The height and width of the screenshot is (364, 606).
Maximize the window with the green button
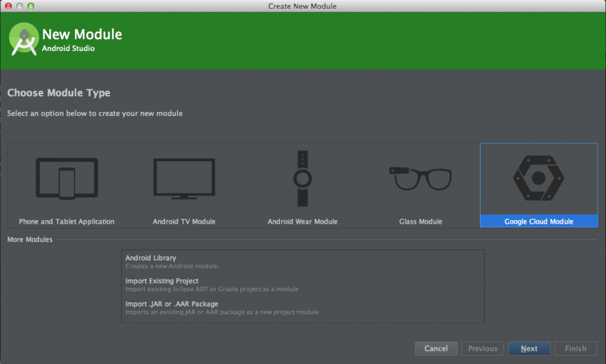tap(31, 6)
